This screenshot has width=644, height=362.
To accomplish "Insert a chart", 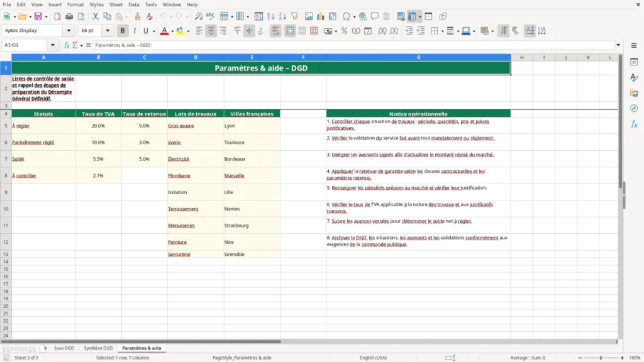I will [x=321, y=16].
